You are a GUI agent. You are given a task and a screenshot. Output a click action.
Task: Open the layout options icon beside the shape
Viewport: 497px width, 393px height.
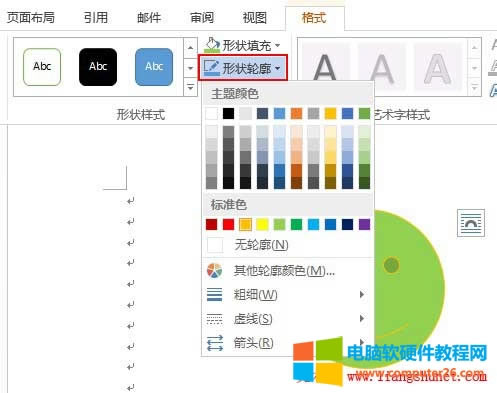(471, 223)
